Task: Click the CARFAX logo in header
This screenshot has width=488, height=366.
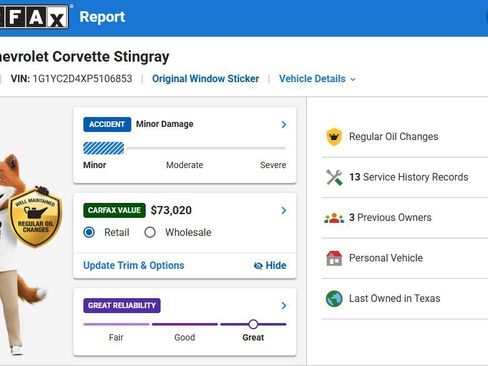Action: point(34,17)
